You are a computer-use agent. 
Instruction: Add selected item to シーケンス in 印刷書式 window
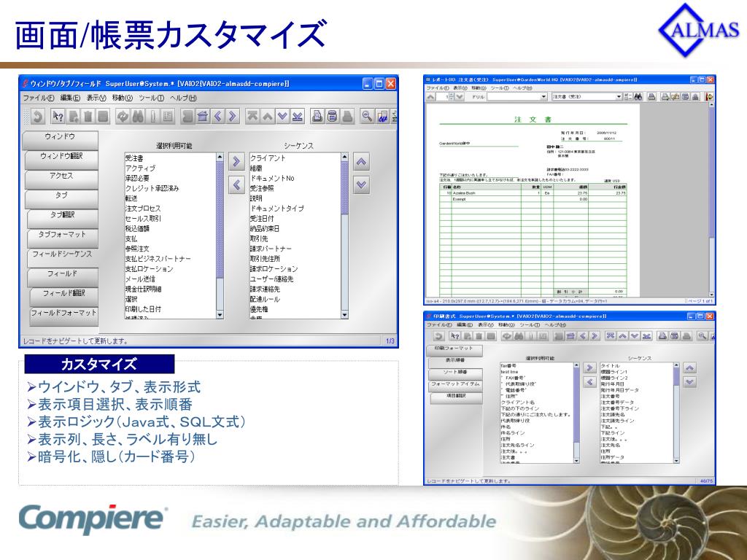click(x=589, y=368)
